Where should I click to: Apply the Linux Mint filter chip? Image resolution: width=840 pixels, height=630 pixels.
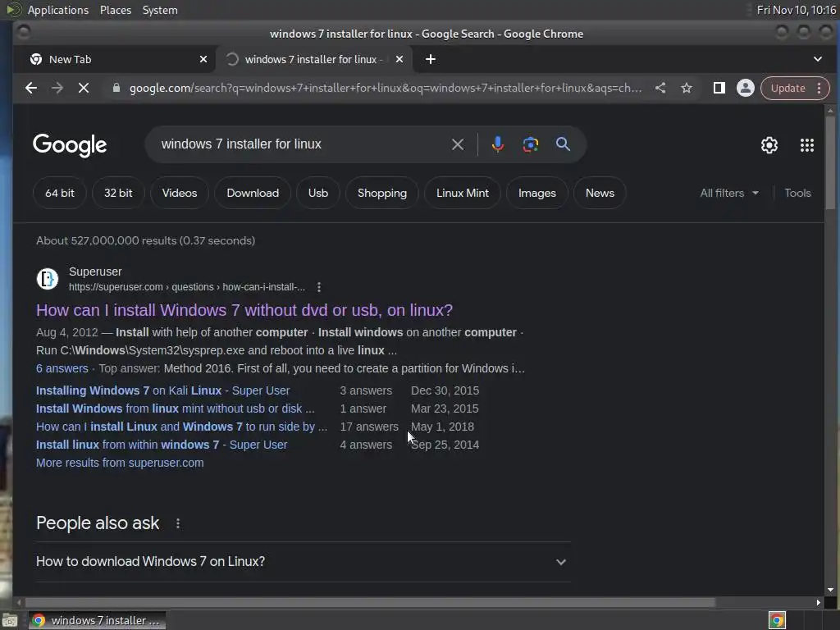pyautogui.click(x=463, y=193)
